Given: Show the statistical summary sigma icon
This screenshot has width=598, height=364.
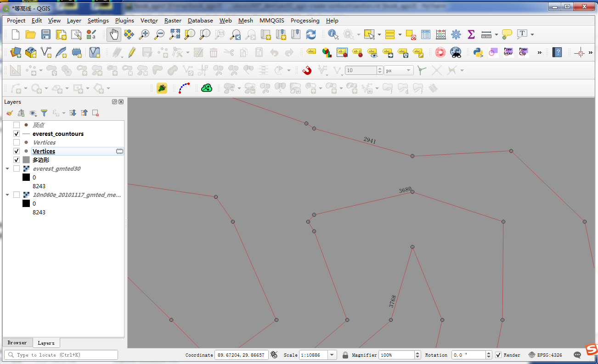Looking at the screenshot, I should pyautogui.click(x=471, y=34).
